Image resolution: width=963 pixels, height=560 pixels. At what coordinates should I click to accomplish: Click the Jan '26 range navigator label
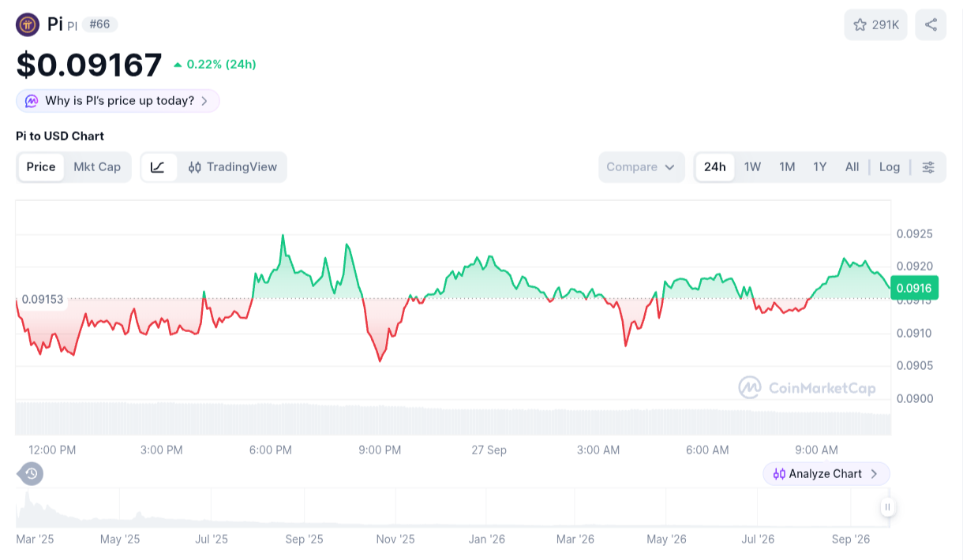coord(487,539)
